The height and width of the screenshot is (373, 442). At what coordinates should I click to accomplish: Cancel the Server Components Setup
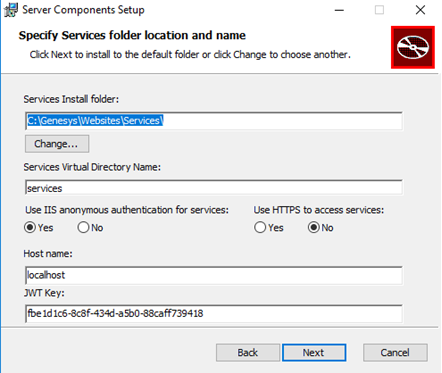[x=395, y=353]
